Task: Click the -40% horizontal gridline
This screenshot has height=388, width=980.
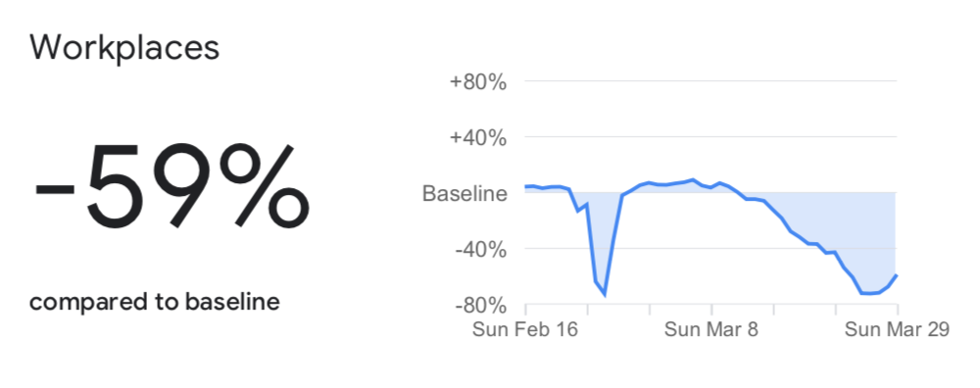Action: (x=710, y=249)
